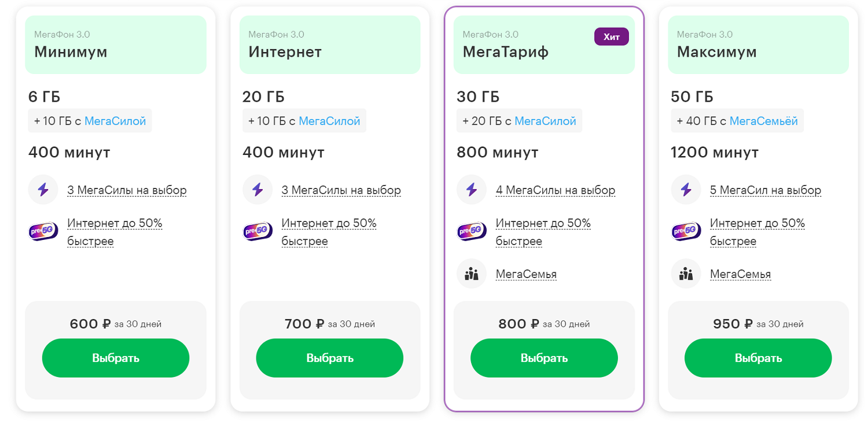Open the МегаСемья link in the МегаТариф card
The width and height of the screenshot is (868, 422).
[526, 274]
